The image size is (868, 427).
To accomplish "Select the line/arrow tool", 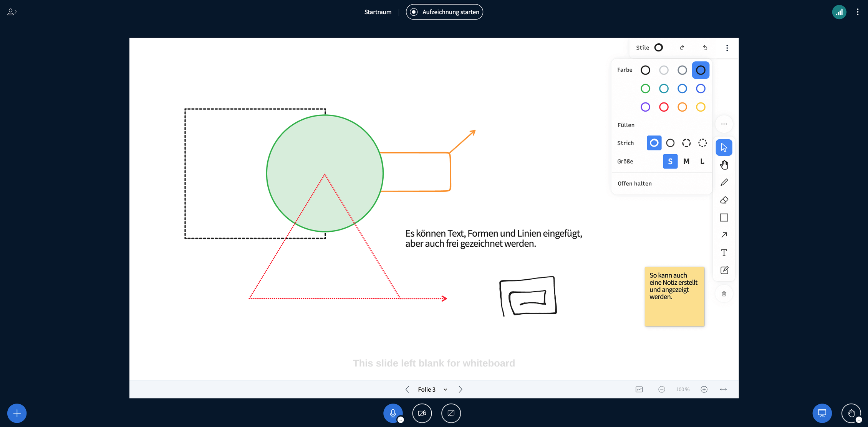I will click(724, 235).
